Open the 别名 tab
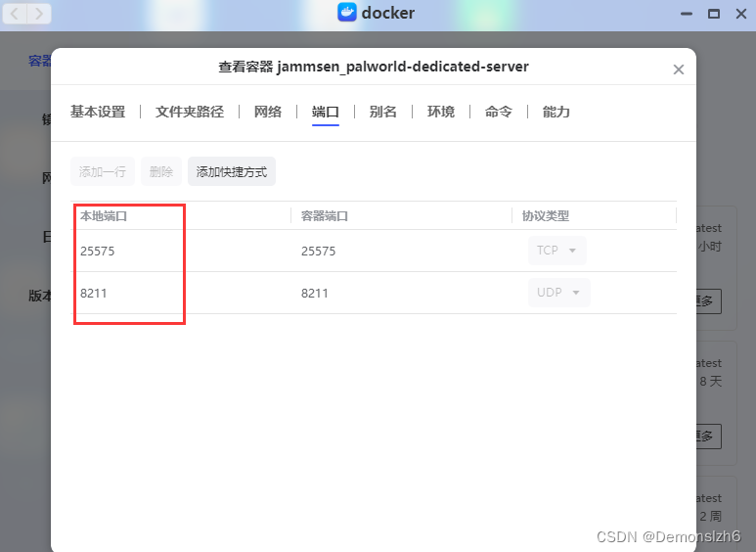 tap(382, 112)
